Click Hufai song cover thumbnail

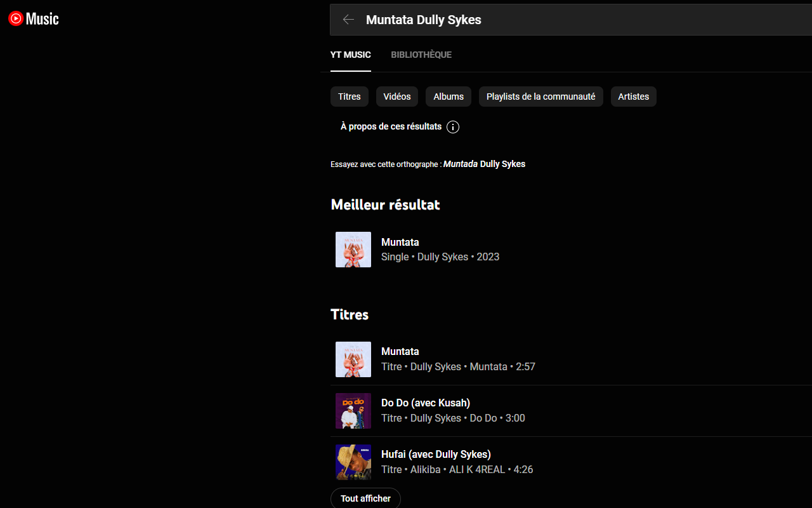[x=353, y=462]
